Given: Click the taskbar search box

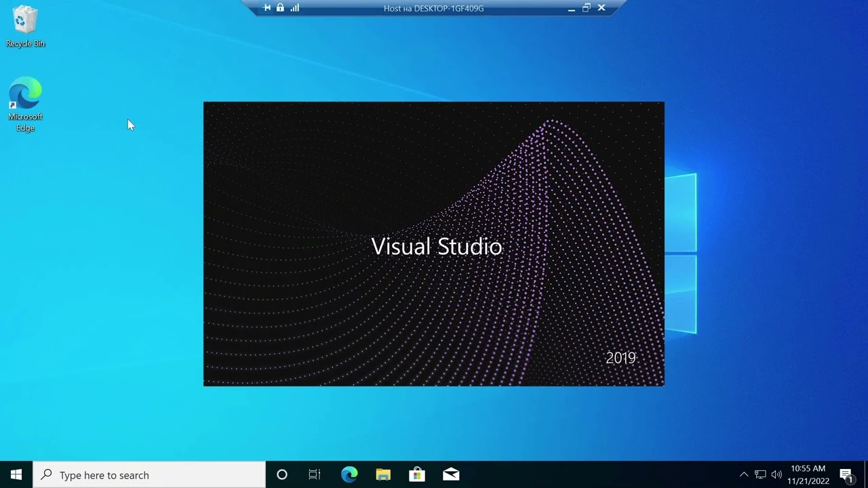Looking at the screenshot, I should 149,474.
